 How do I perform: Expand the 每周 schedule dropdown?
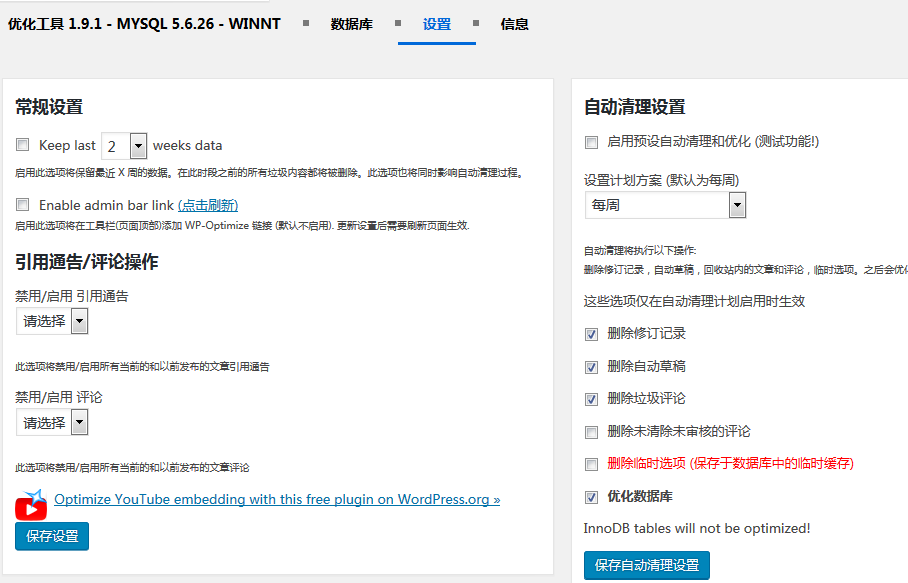point(665,205)
